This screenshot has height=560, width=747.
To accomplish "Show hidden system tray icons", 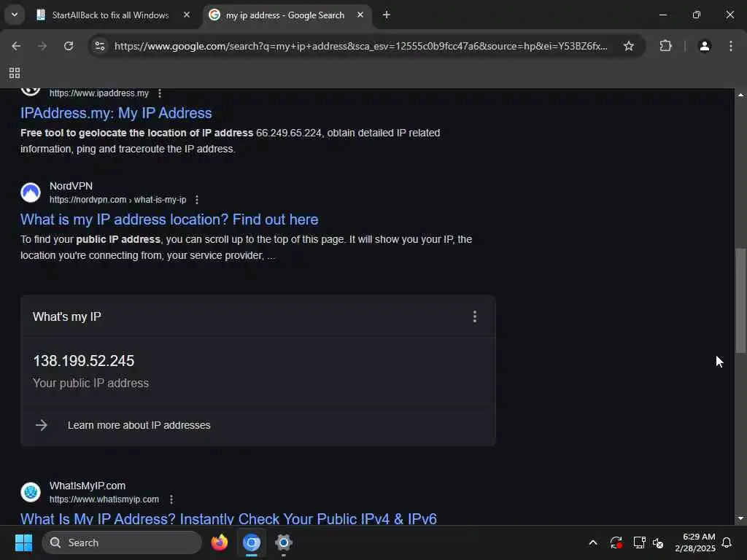I will [593, 542].
